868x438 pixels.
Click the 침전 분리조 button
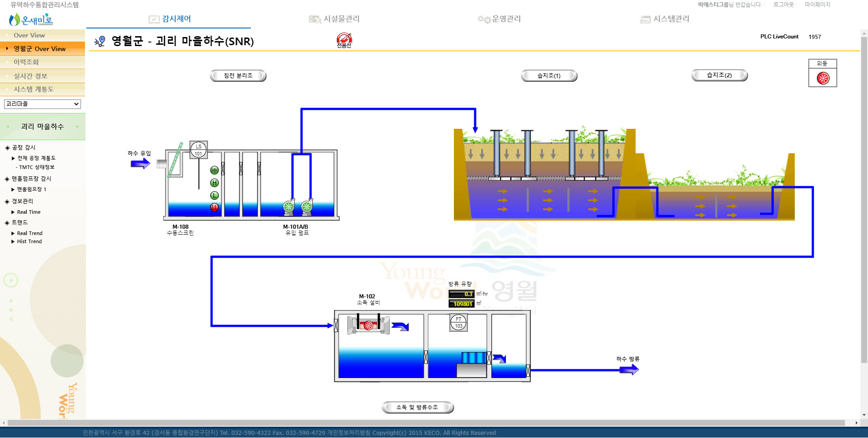tap(238, 75)
